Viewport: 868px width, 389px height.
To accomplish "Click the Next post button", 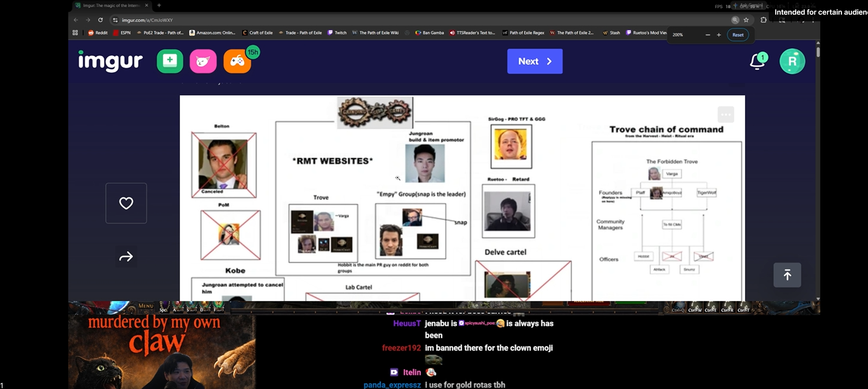I will point(535,61).
